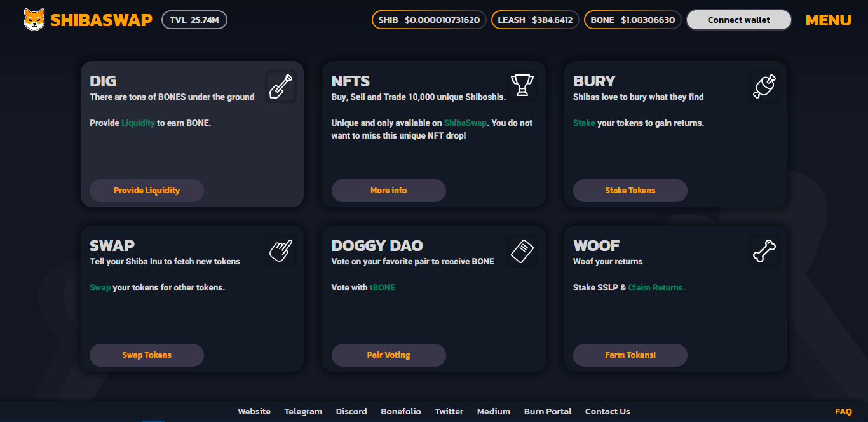Click the meat icon on BURY card
This screenshot has width=868, height=422.
(764, 86)
